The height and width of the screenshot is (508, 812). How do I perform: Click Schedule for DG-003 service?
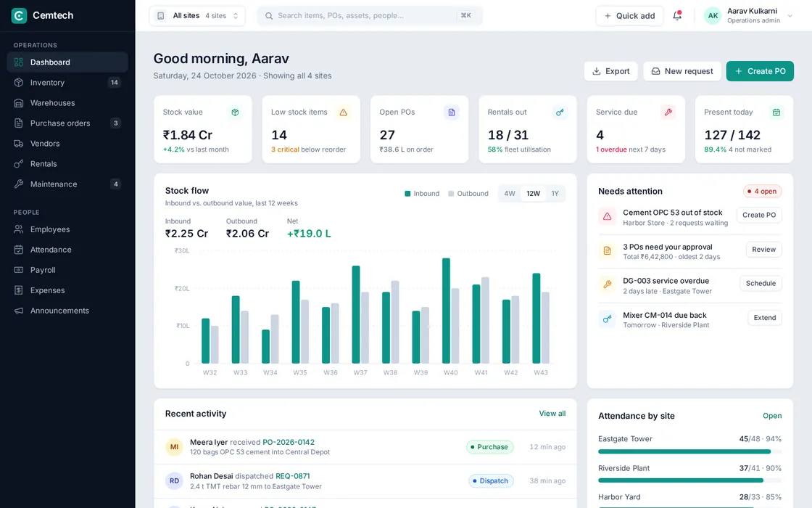pyautogui.click(x=761, y=283)
